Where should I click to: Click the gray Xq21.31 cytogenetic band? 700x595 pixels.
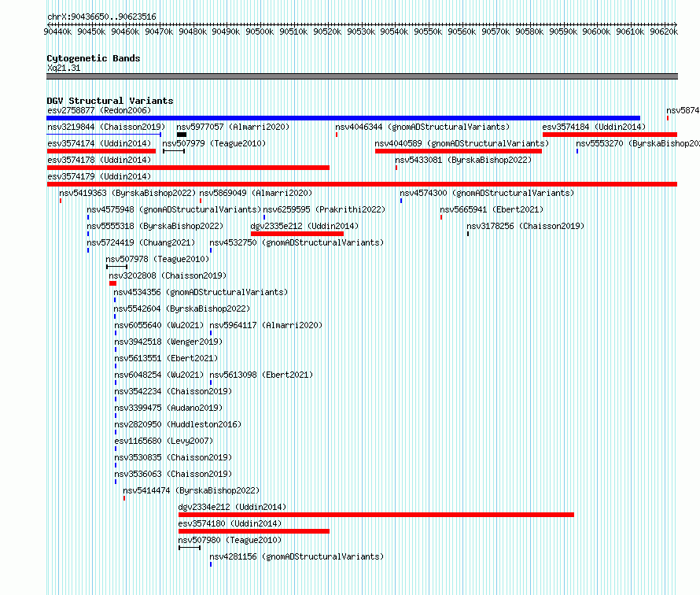(x=362, y=76)
